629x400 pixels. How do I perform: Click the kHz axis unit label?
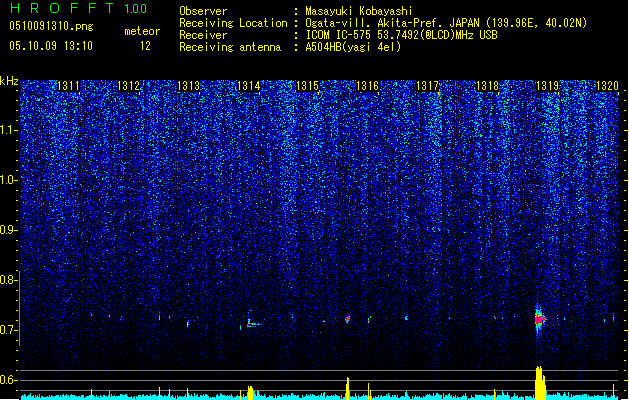pos(9,81)
